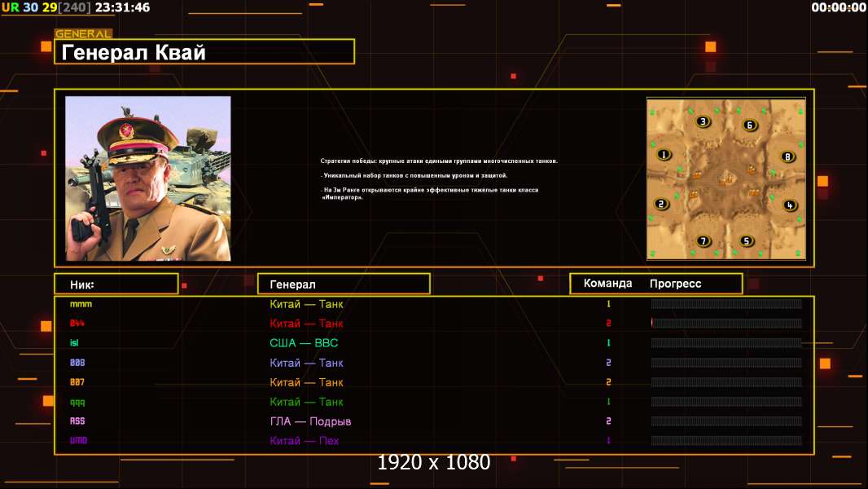The image size is (868, 489).
Task: Select start position 2 on the map
Action: click(660, 204)
